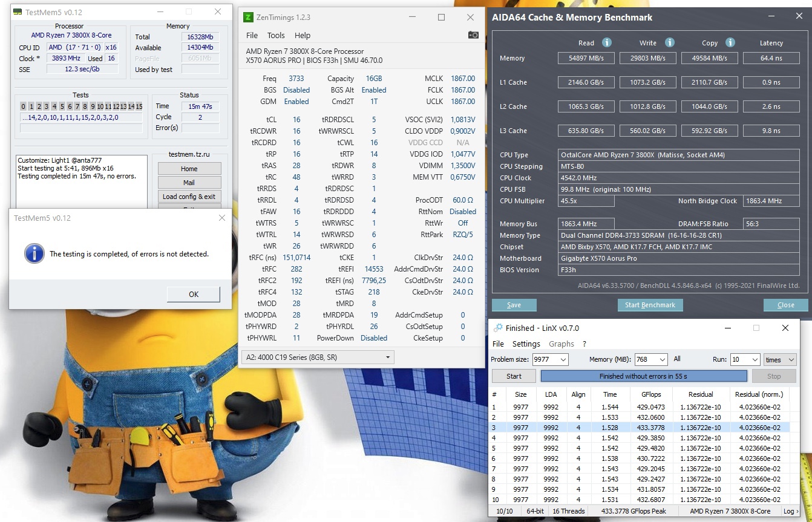Open the LinX question mark help menu
Screen dimensions: 812x522
click(x=584, y=344)
